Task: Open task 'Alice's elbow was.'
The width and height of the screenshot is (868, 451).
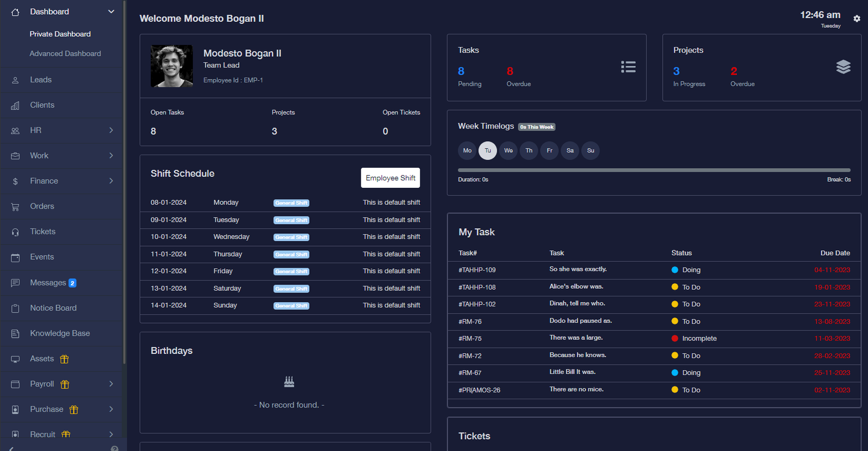Action: point(576,287)
